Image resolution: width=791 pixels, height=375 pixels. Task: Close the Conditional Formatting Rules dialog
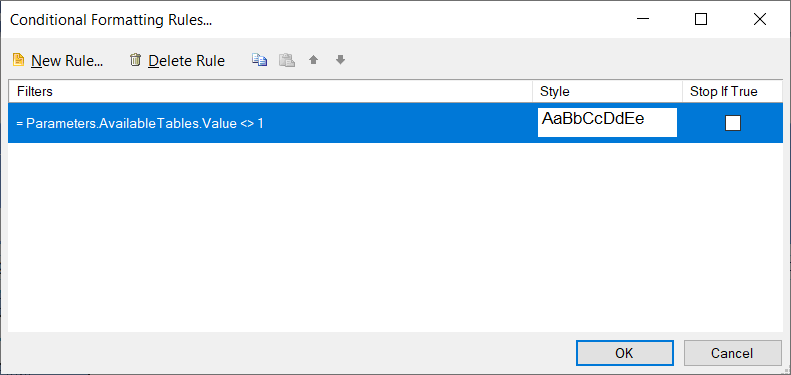point(760,19)
